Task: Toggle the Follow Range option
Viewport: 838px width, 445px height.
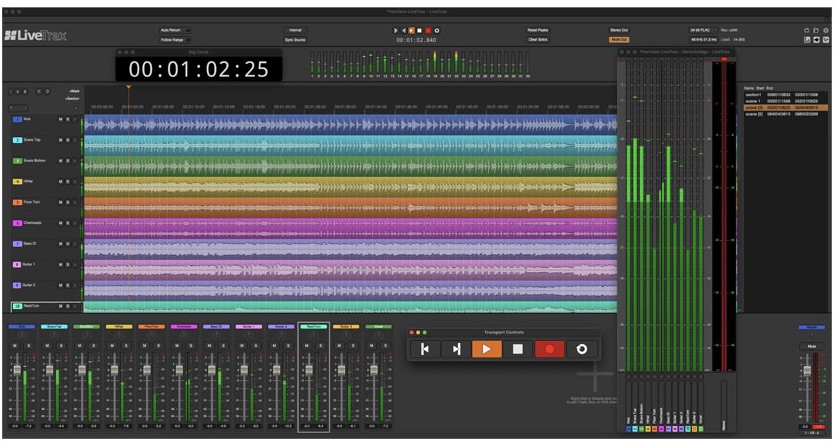Action: (x=174, y=40)
